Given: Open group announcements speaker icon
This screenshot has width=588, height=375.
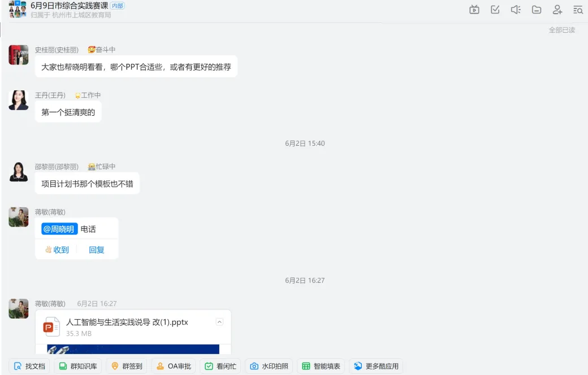Looking at the screenshot, I should coord(516,10).
